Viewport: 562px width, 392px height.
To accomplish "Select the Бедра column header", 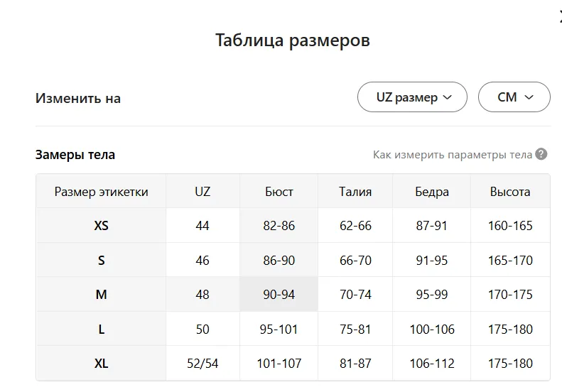I will tap(432, 192).
